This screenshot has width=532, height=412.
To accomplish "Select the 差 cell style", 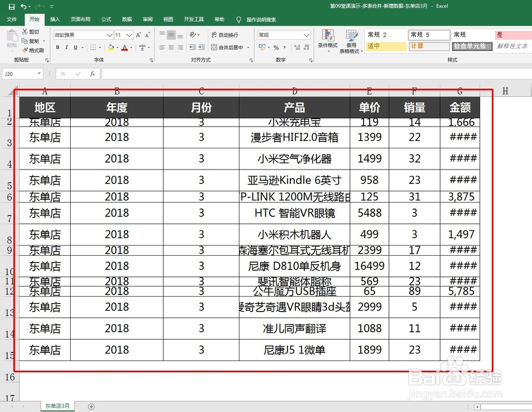I will pos(513,35).
